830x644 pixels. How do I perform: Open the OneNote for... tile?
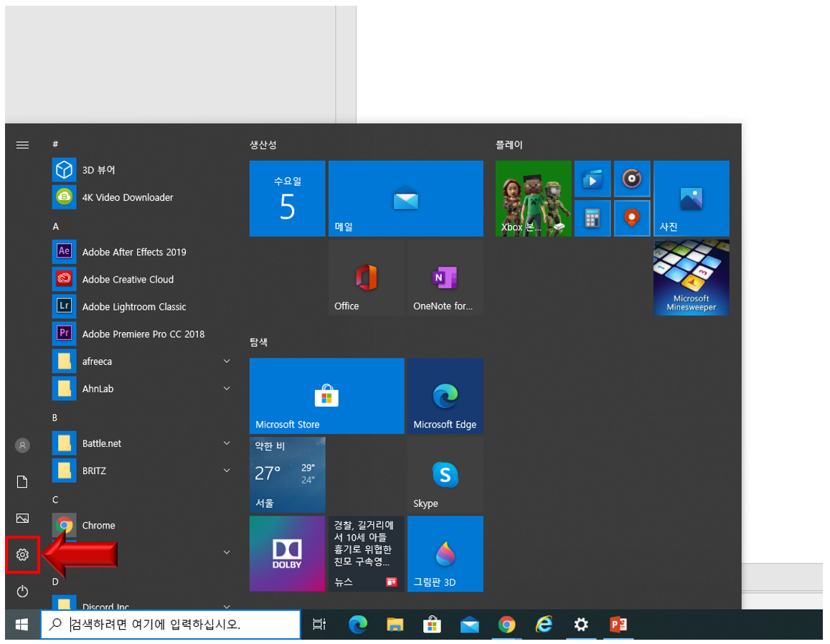[x=445, y=278]
